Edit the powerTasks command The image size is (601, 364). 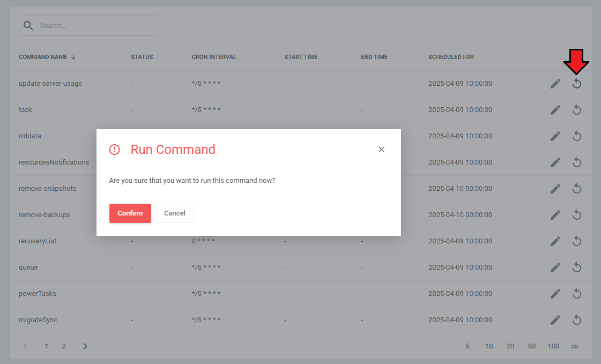555,294
